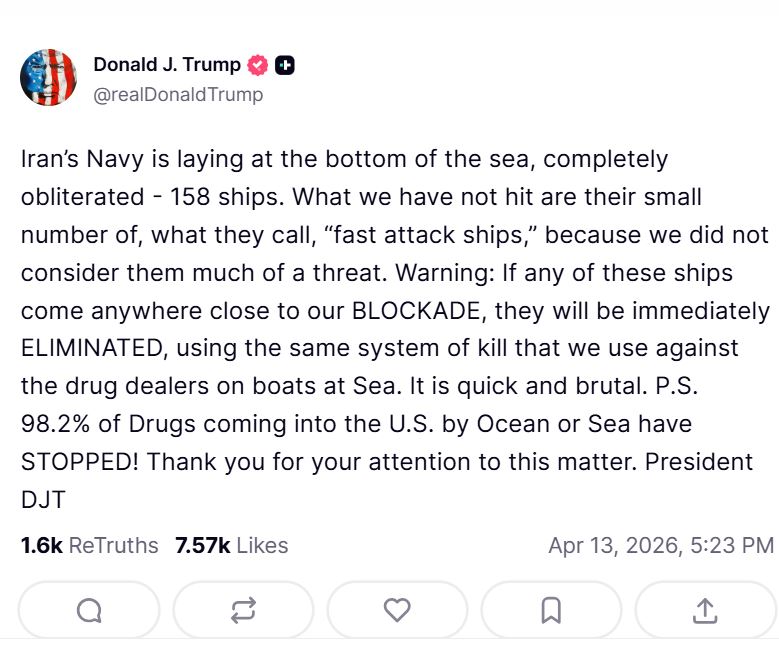Click the reply speech bubble icon
The height and width of the screenshot is (657, 779).
(x=89, y=609)
